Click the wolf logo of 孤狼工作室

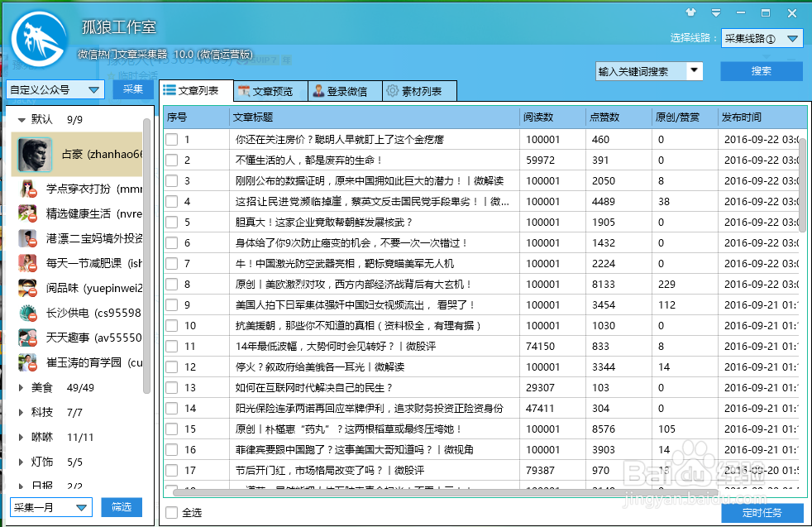(x=40, y=40)
